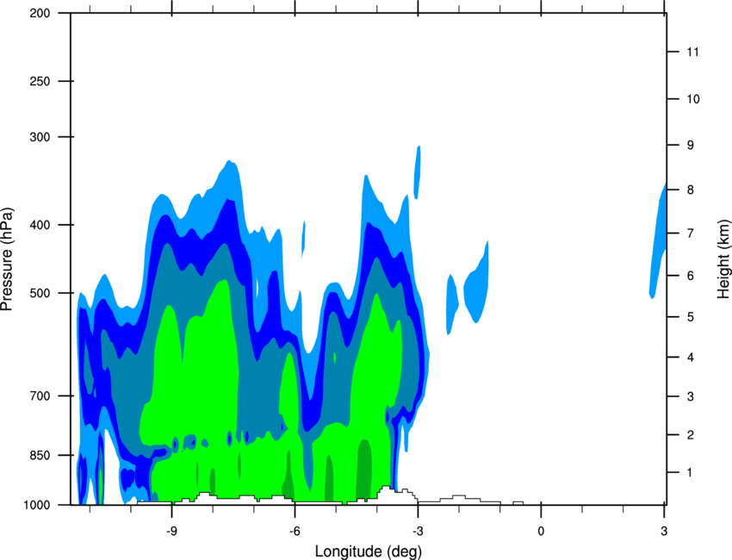
Task: Click the 7 km height label
Action: click(x=690, y=233)
